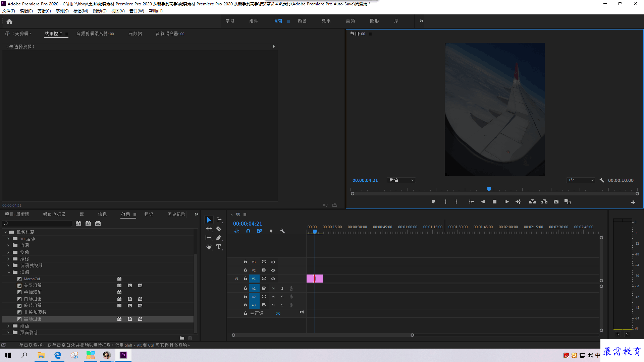This screenshot has width=644, height=362.
Task: Expand the 擦除 folder
Action: tap(8, 259)
